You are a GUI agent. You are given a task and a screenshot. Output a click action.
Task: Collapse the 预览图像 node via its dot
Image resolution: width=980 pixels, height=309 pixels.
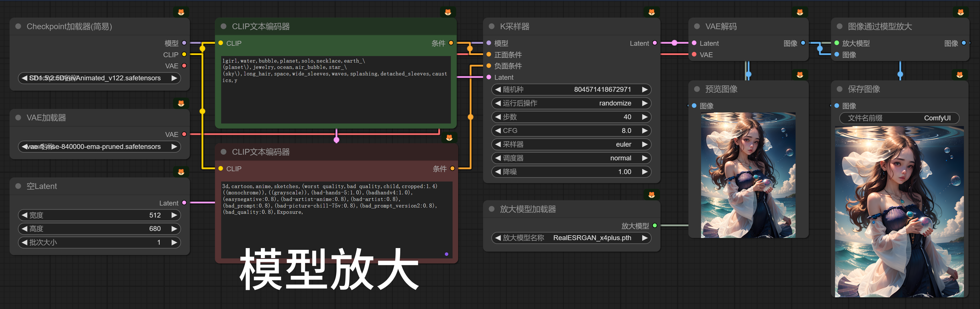coord(697,89)
